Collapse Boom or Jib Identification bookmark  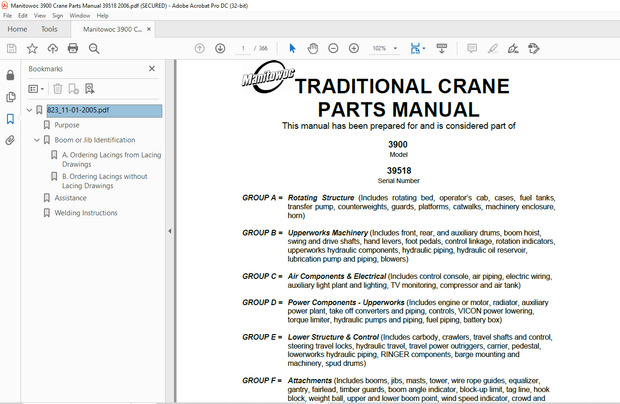click(37, 140)
